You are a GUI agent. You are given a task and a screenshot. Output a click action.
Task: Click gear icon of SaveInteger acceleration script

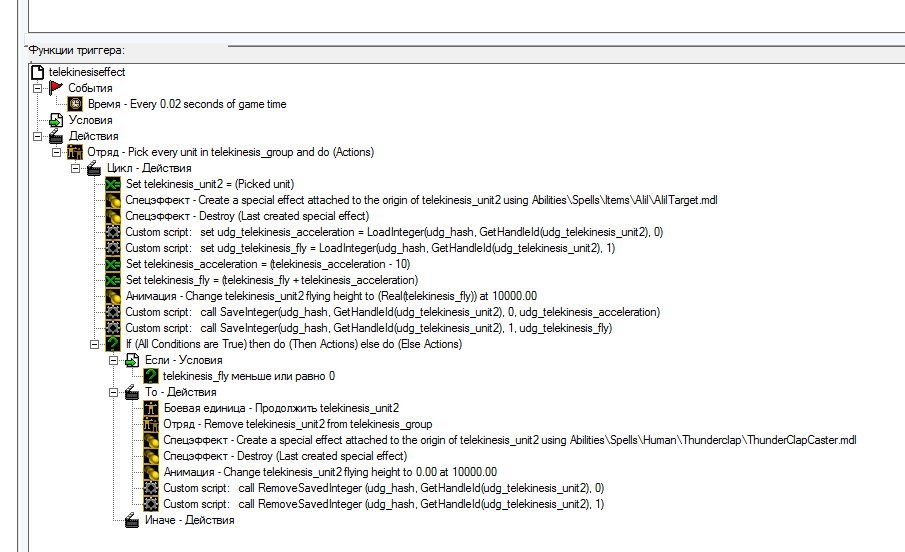pyautogui.click(x=113, y=312)
